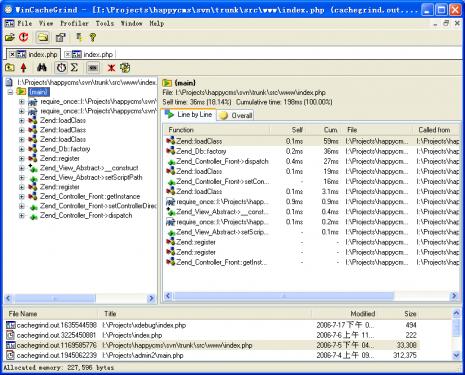Close the first index.php document tab
465x375 pixels.
pyautogui.click(x=12, y=54)
